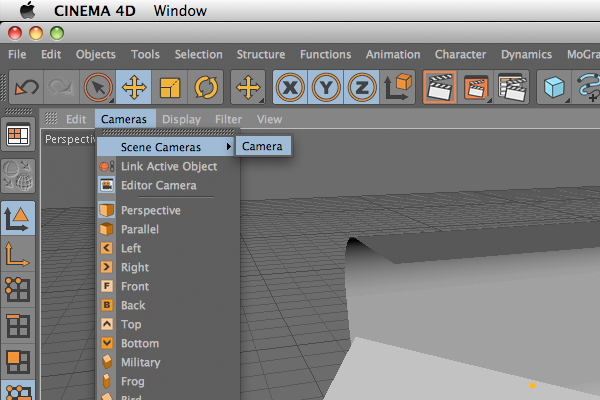This screenshot has height=400, width=600.
Task: Select the Bottom view
Action: coord(168,344)
